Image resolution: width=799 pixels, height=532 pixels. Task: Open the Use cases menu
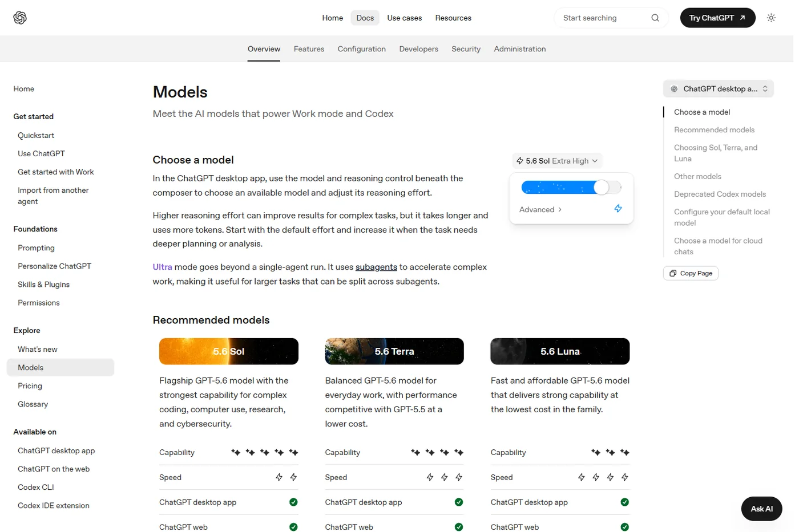coord(404,18)
